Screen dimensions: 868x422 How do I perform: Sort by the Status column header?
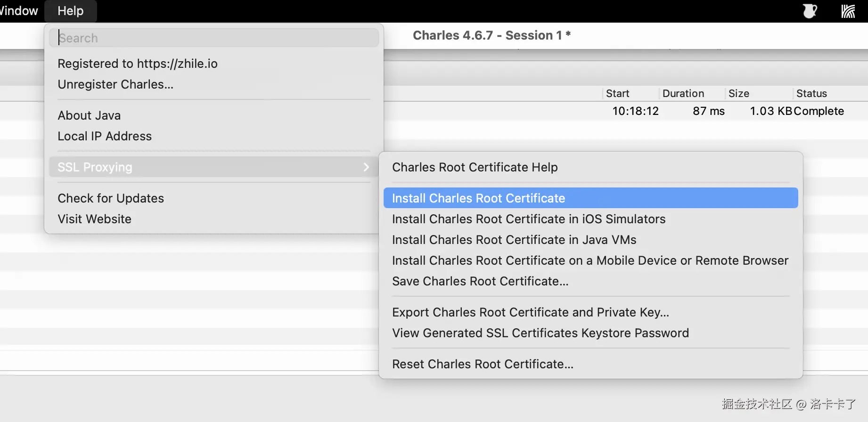[830, 93]
